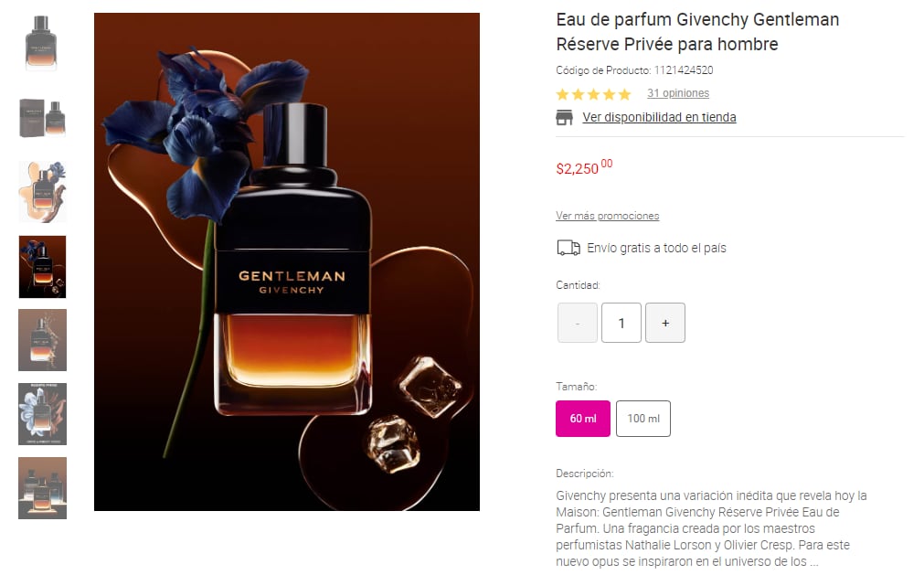Open the 31 opiniones reviews link

(x=677, y=93)
